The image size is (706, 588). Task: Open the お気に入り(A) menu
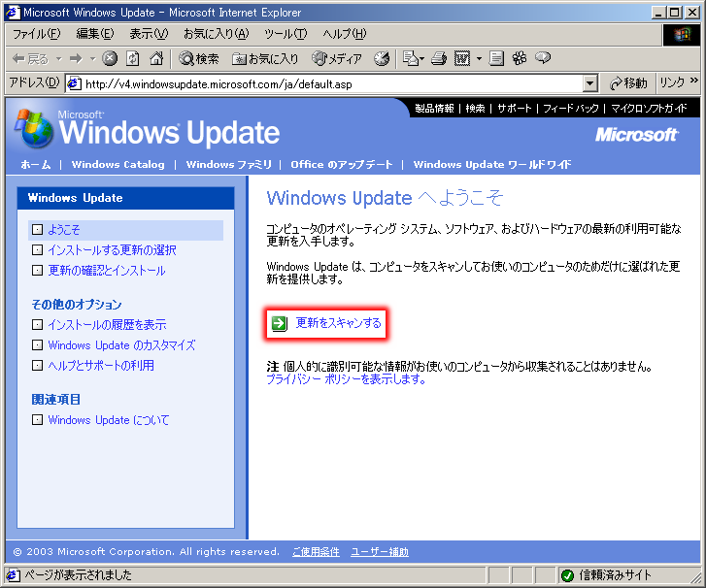[217, 34]
